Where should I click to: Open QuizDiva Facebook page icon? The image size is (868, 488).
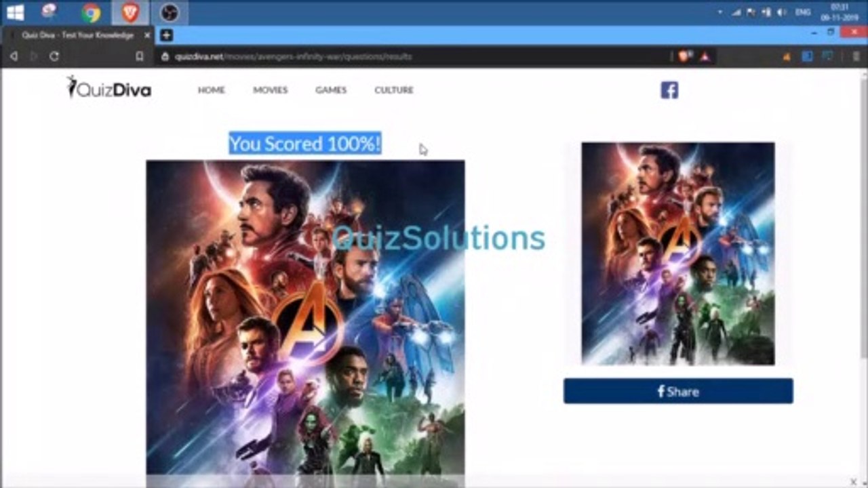pos(669,90)
